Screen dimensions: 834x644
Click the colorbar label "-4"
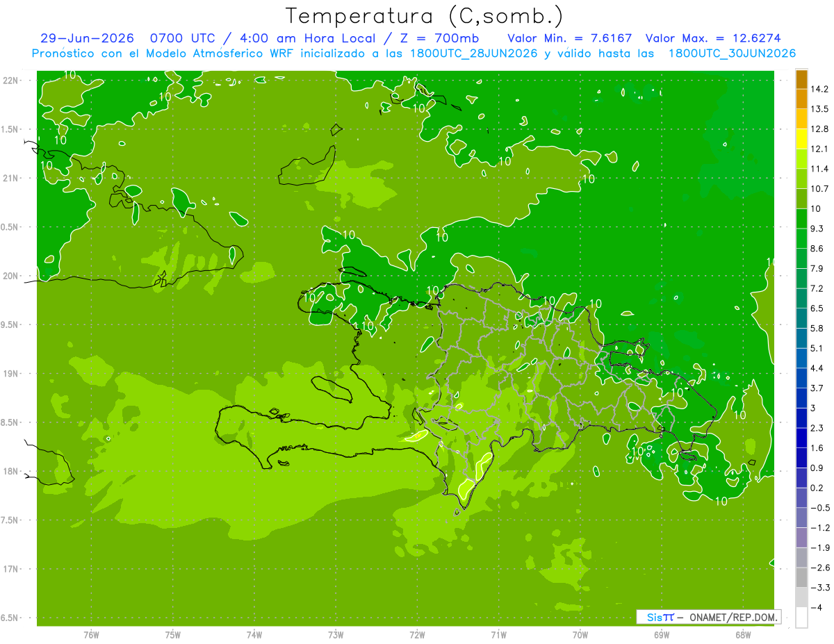point(816,608)
